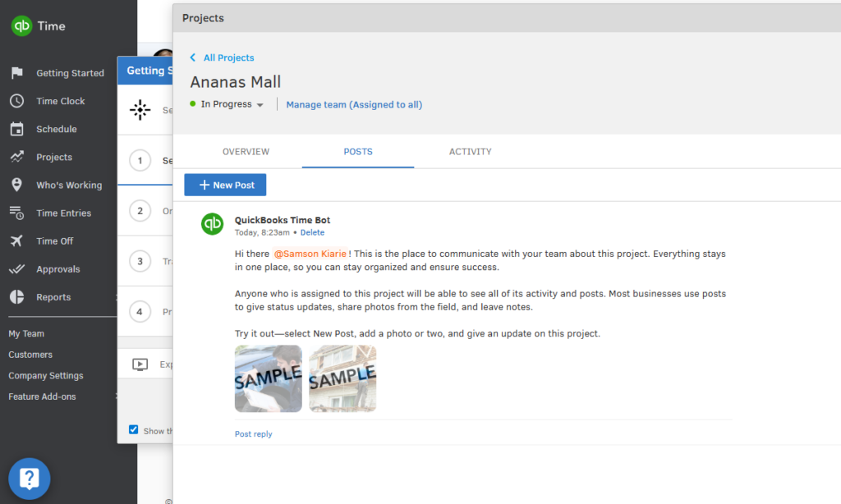Click the New Post button
Image resolution: width=841 pixels, height=504 pixels.
(x=225, y=185)
